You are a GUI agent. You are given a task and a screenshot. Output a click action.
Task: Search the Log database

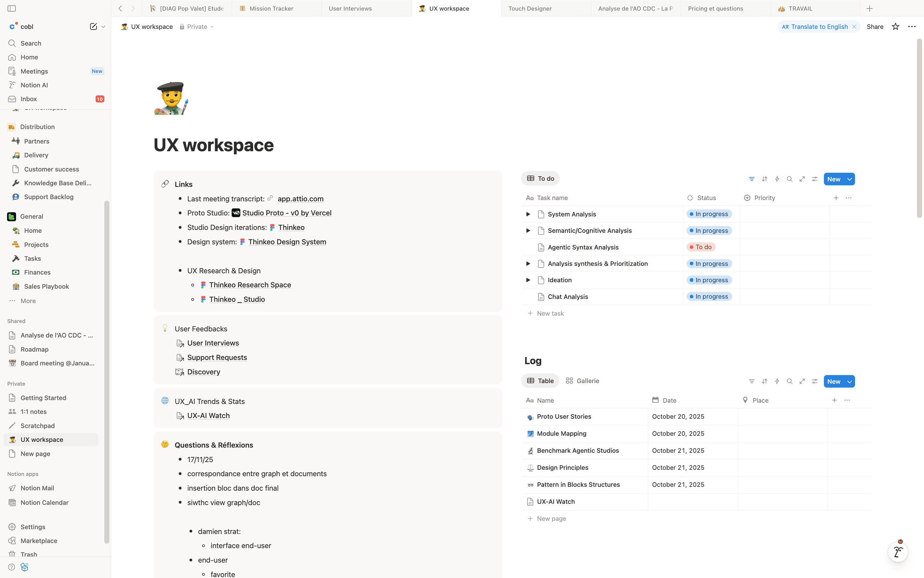point(790,381)
